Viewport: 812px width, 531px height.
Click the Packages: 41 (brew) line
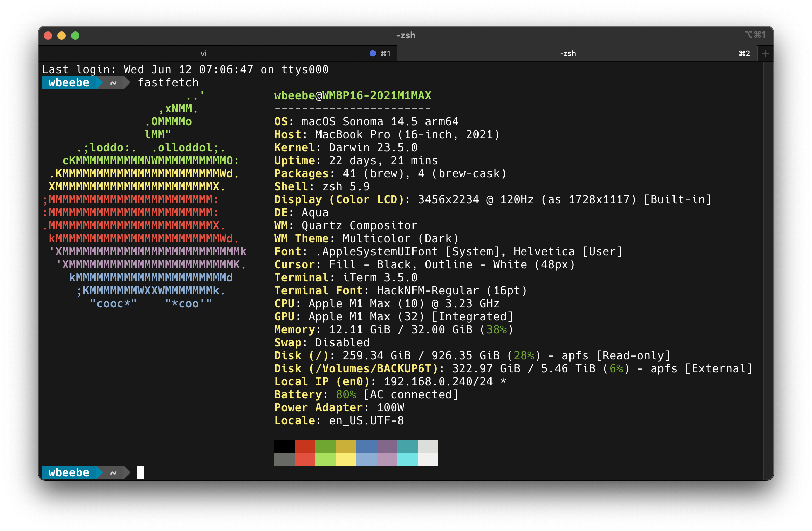[x=390, y=173]
